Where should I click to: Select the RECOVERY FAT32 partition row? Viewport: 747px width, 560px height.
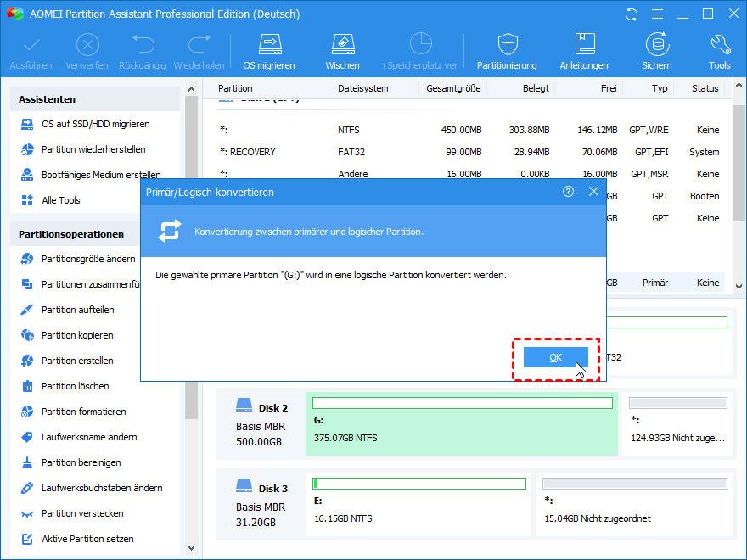469,153
